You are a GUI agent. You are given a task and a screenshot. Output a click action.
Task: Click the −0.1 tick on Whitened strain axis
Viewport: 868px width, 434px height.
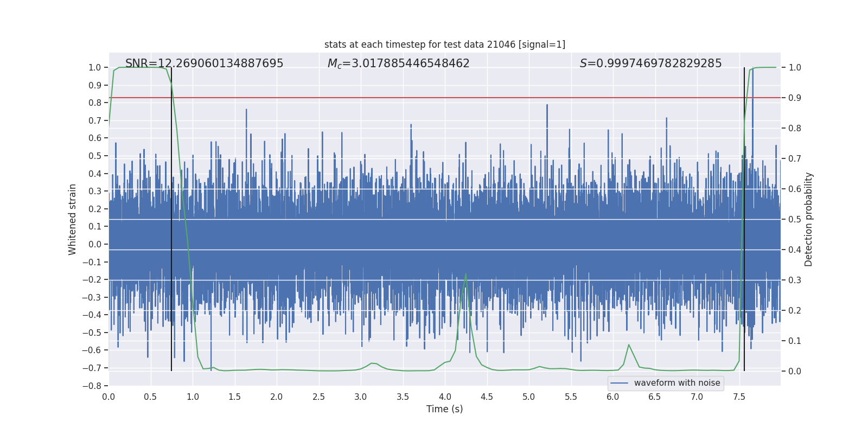(x=92, y=262)
